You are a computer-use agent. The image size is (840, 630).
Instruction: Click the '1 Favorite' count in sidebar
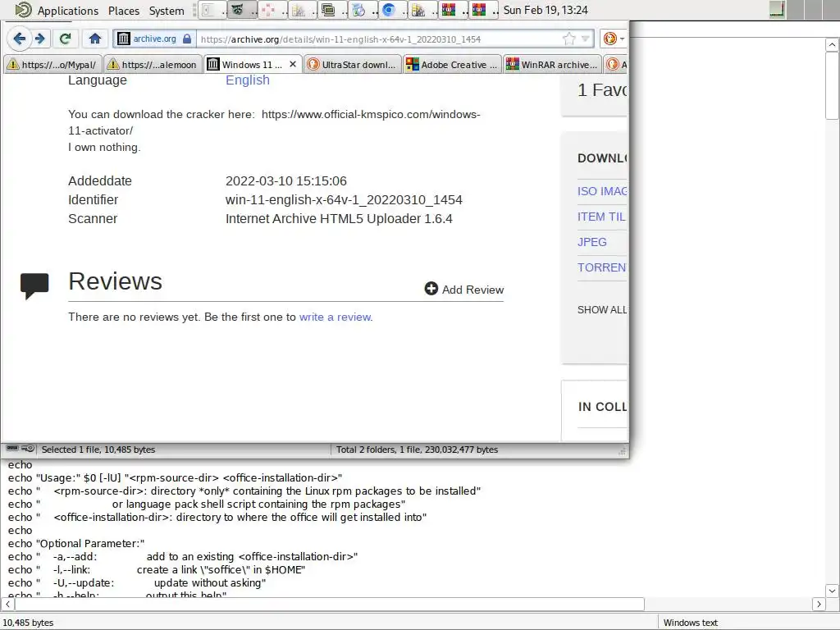pyautogui.click(x=602, y=90)
